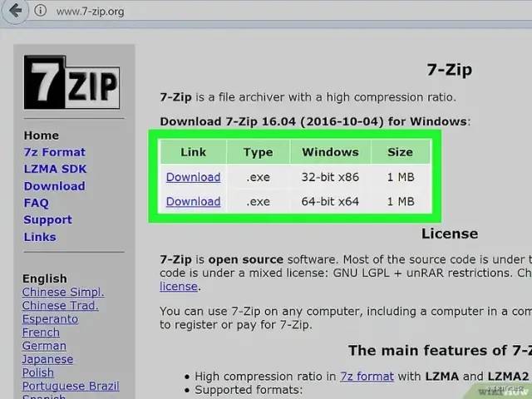Switch language to Portuguese Brazil

click(71, 386)
